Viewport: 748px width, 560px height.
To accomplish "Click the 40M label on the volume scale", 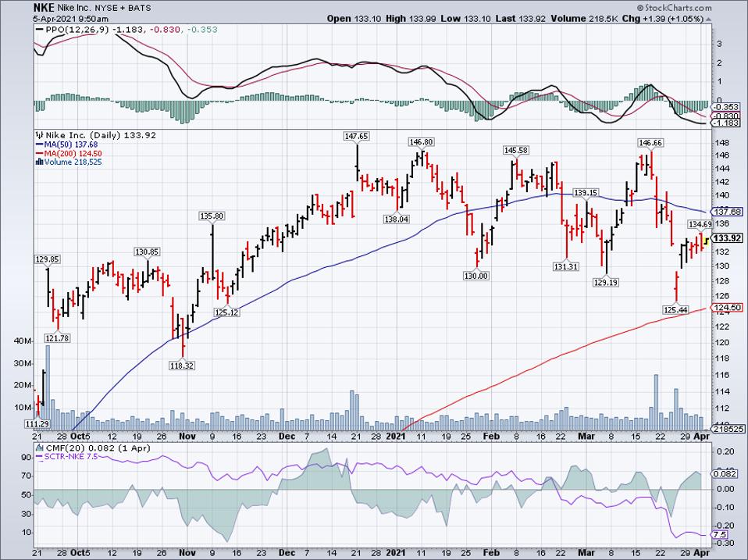I will pos(23,341).
